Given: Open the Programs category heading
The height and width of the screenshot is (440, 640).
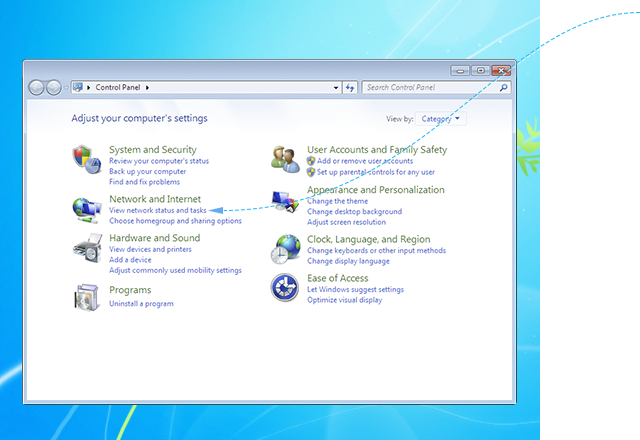Looking at the screenshot, I should tap(130, 290).
